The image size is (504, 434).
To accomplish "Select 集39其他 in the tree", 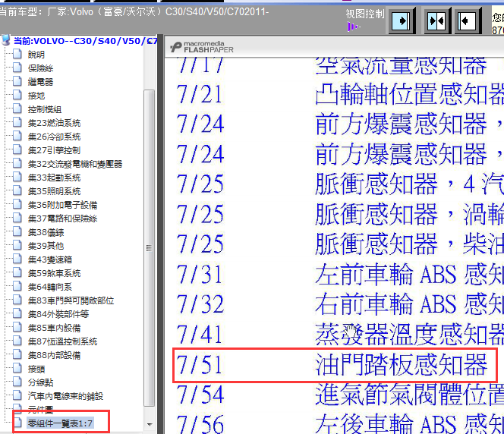I will [46, 246].
